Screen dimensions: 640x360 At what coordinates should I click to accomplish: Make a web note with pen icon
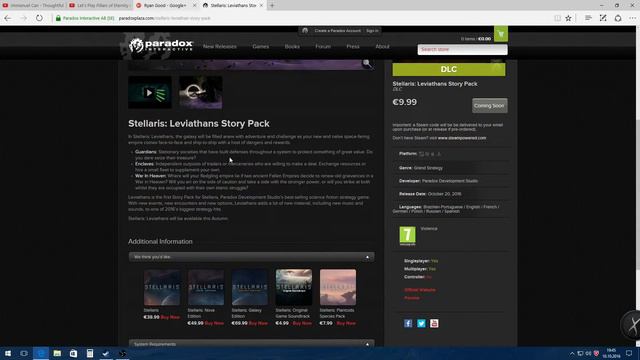603,18
